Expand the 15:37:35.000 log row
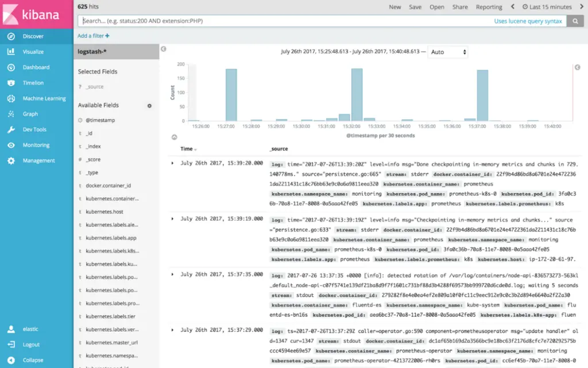 (173, 274)
